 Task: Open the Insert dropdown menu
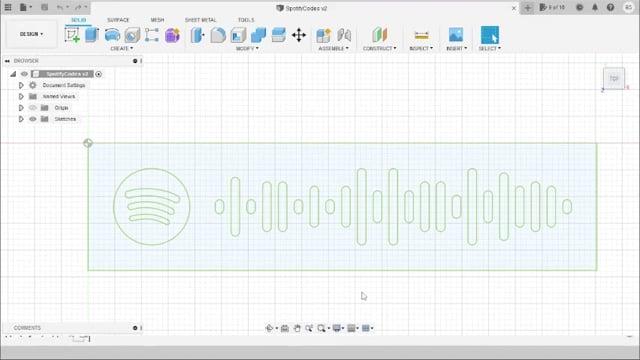click(456, 48)
